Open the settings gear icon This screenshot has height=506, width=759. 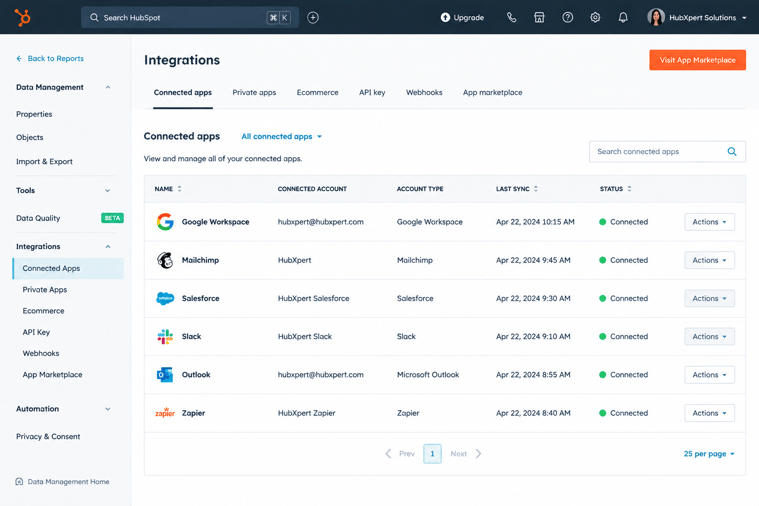pos(595,17)
